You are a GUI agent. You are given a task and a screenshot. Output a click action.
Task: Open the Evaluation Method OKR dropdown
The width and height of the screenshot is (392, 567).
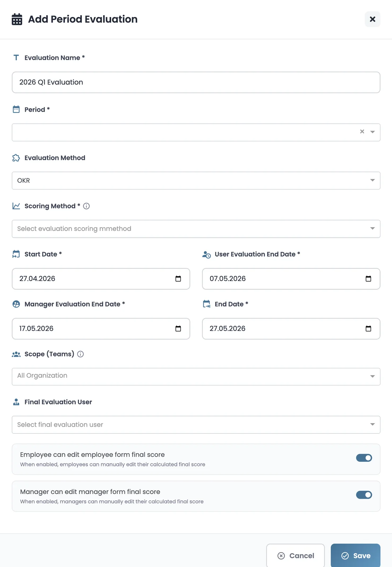coord(196,181)
